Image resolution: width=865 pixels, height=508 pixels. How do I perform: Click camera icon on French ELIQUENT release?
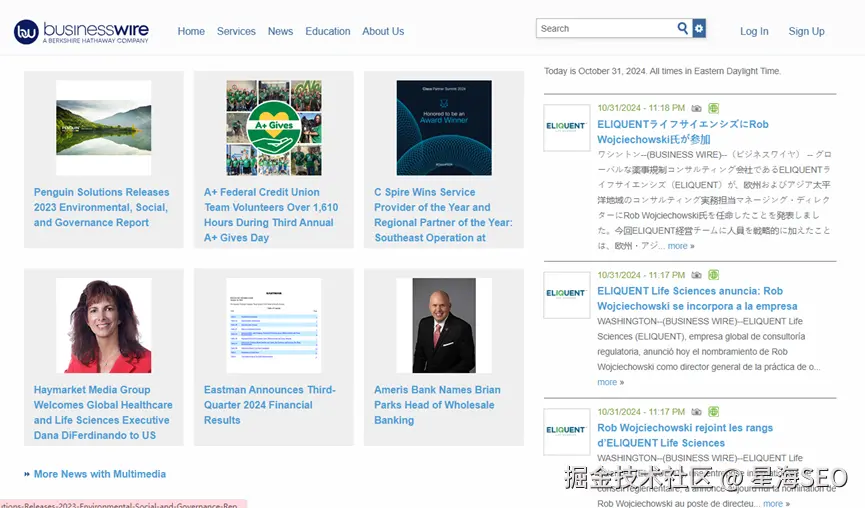pos(697,411)
